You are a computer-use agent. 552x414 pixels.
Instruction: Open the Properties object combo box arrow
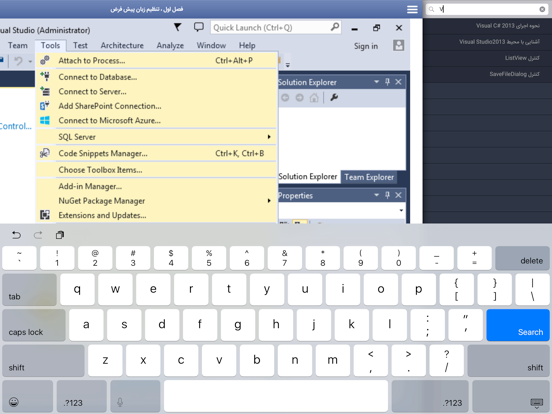pyautogui.click(x=401, y=211)
